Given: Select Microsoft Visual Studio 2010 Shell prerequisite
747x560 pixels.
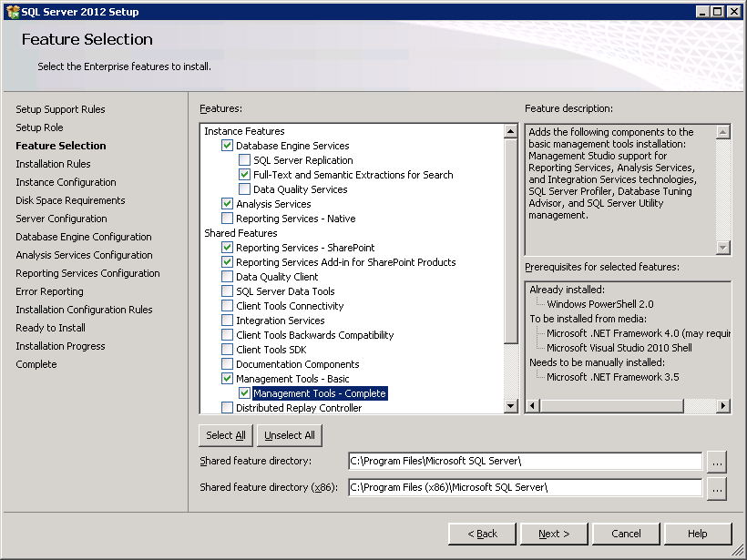Looking at the screenshot, I should pos(619,348).
